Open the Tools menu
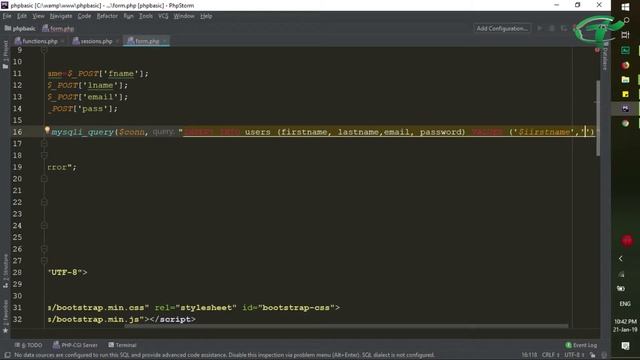 pos(146,16)
